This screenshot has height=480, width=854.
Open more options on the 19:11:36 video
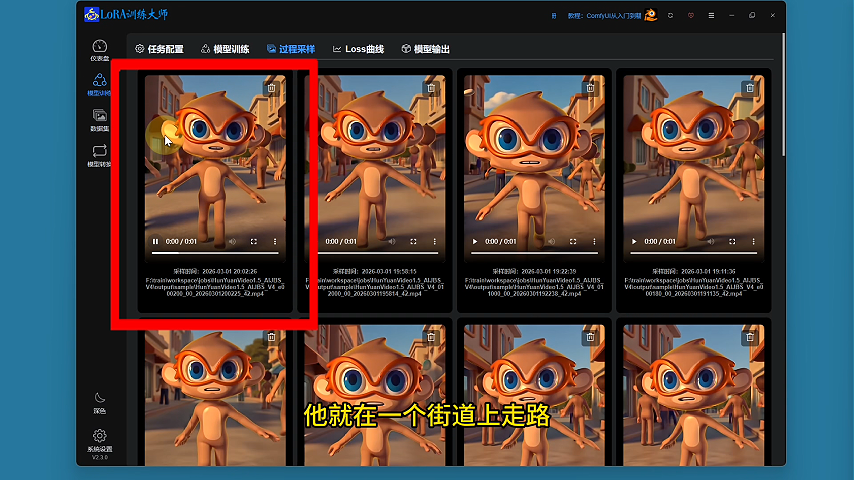point(754,241)
